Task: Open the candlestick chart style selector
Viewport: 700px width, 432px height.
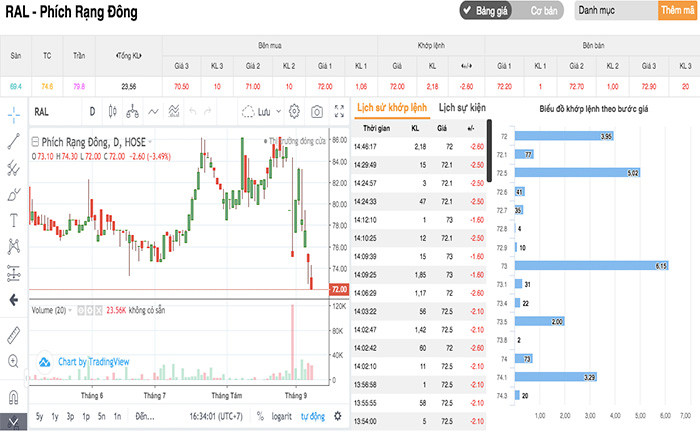Action: pyautogui.click(x=113, y=112)
